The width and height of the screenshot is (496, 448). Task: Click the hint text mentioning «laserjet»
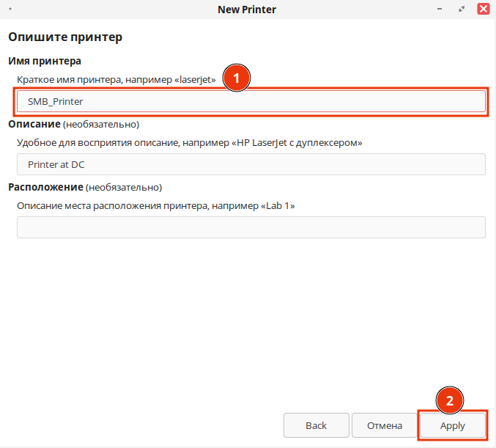[x=116, y=79]
